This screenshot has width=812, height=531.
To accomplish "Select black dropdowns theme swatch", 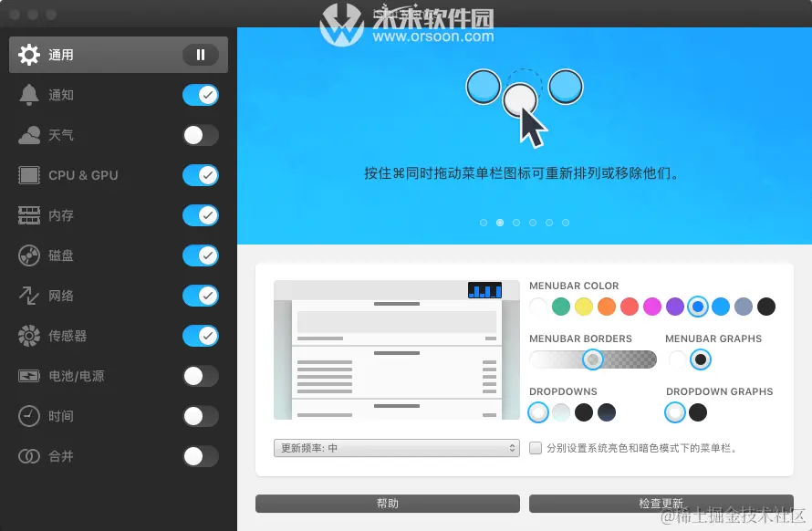I will point(584,412).
